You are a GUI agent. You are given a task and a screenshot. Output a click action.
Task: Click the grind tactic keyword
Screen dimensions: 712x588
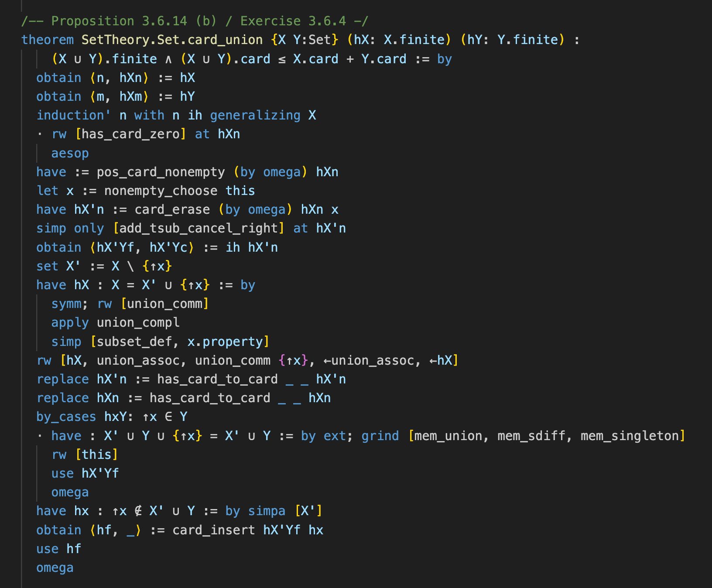point(380,436)
